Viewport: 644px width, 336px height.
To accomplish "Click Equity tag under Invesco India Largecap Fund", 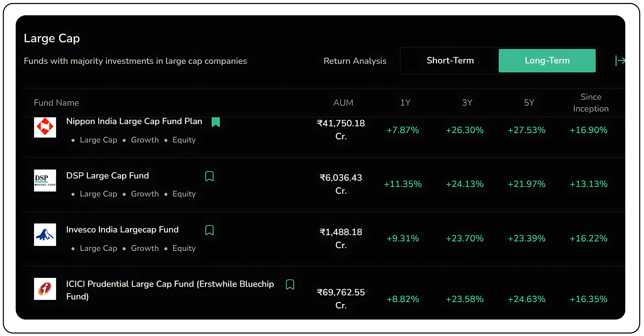I will coord(184,248).
